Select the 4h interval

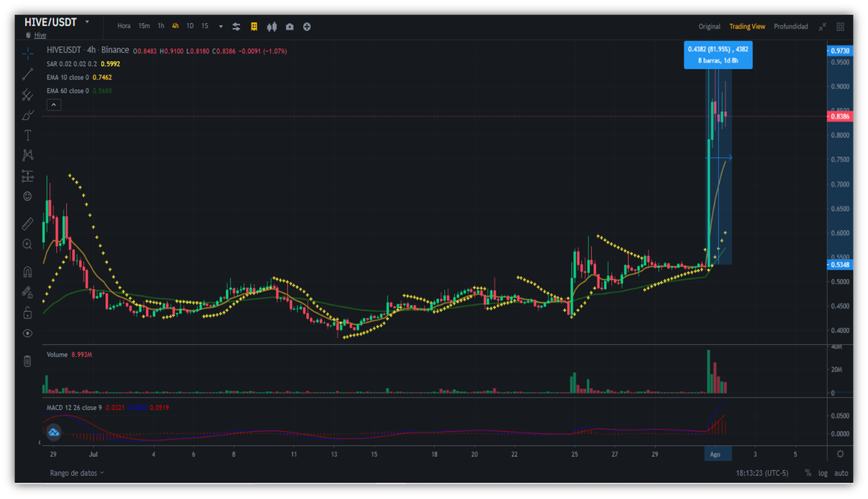point(175,26)
